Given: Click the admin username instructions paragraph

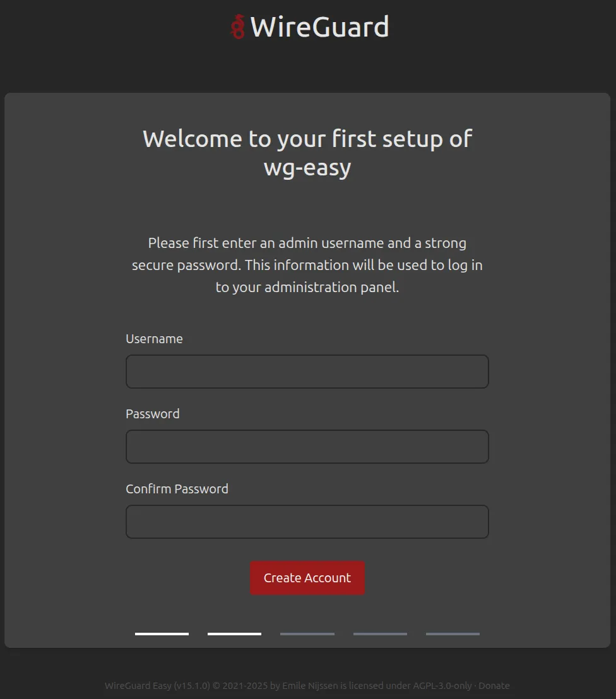Looking at the screenshot, I should pos(307,265).
